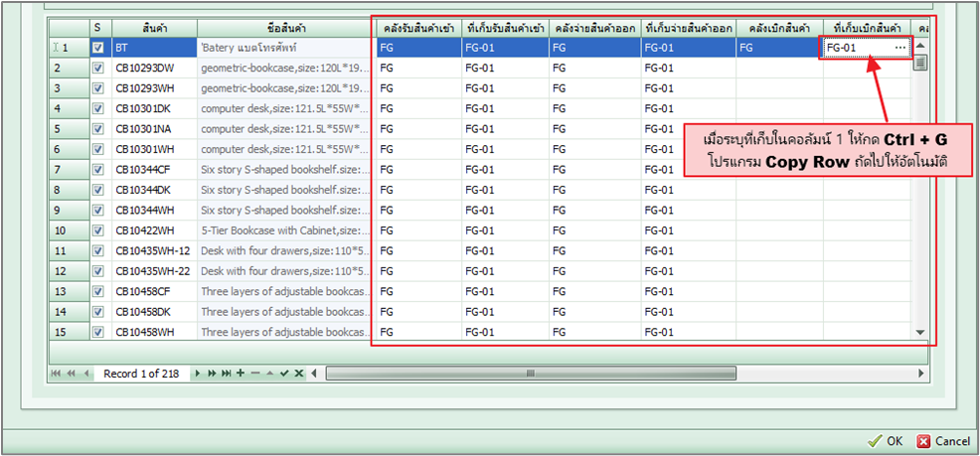Viewport: 980px width, 456px height.
Task: Confirm edit with navigator checkmark icon
Action: (x=284, y=374)
